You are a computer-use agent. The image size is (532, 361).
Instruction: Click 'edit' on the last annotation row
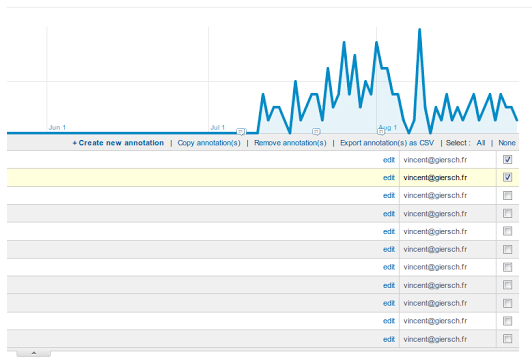click(x=389, y=339)
